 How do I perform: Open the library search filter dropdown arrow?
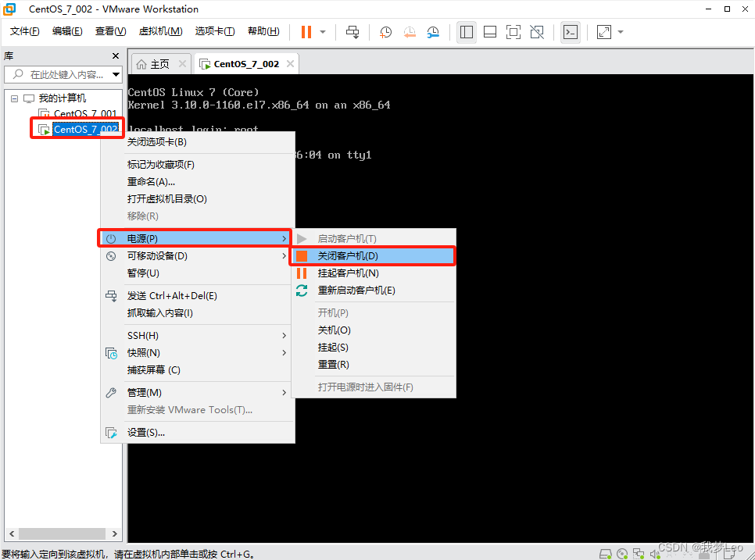pyautogui.click(x=116, y=74)
